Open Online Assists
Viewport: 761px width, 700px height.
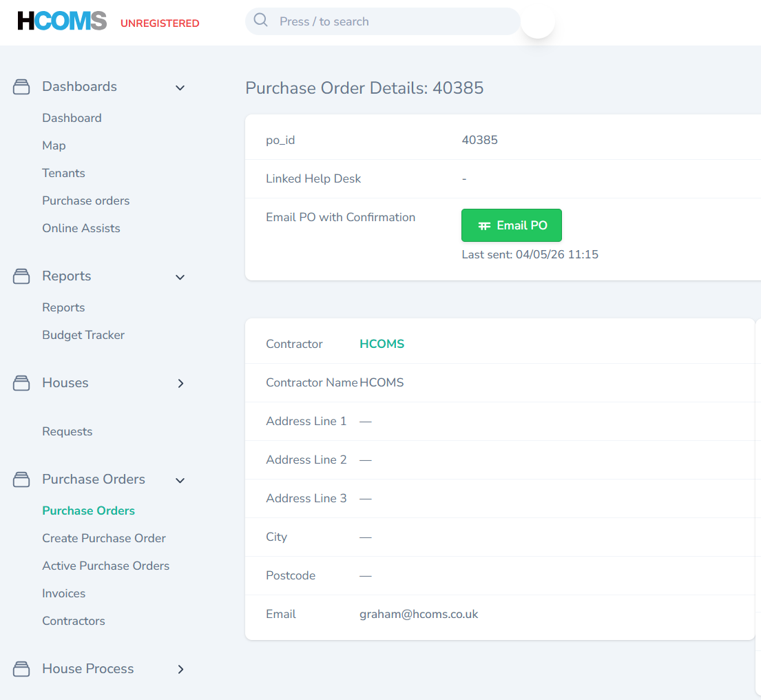81,228
